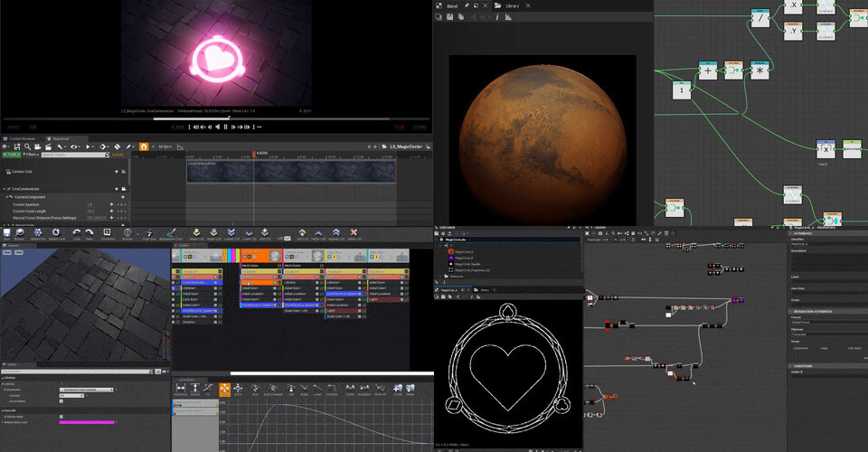
Task: Click Restart Sim in Cascade toolbar
Action: click(x=38, y=234)
